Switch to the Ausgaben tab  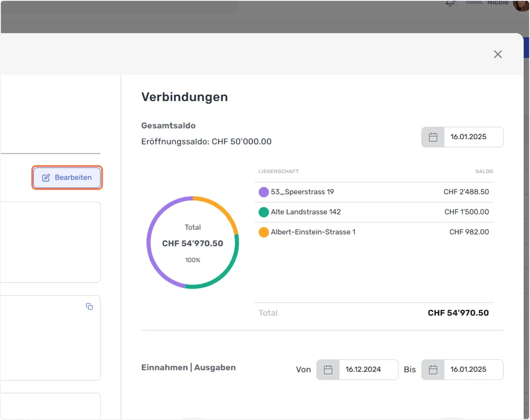pyautogui.click(x=215, y=367)
